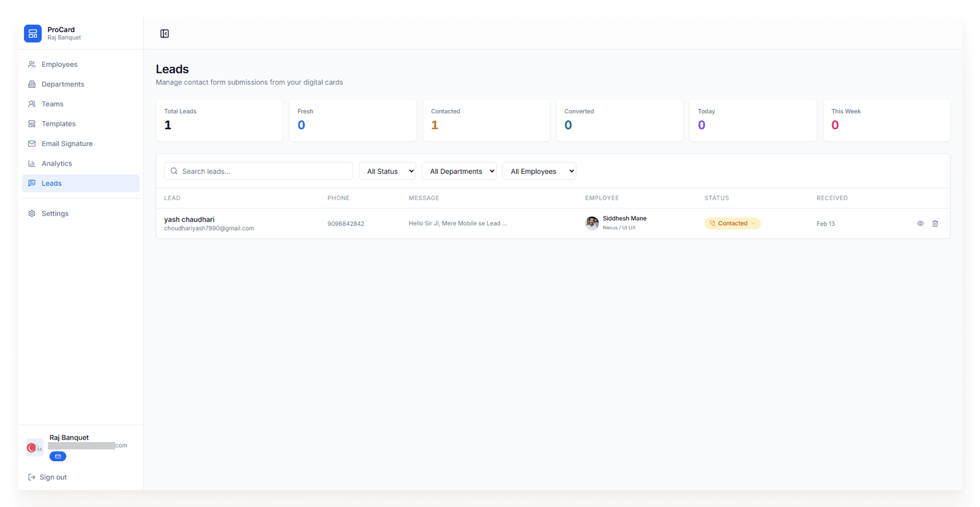Click the email choudhariyash7890@gmail.com
Image resolution: width=980 pixels, height=507 pixels.
(x=209, y=228)
